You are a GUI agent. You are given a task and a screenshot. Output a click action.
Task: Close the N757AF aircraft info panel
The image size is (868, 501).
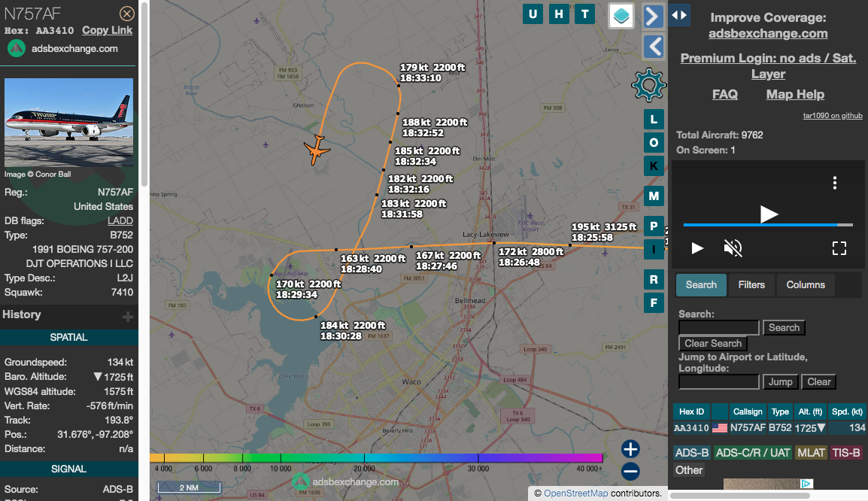coord(127,14)
